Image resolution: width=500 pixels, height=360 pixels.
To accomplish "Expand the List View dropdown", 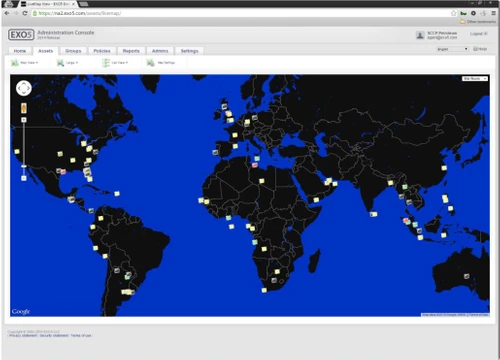I will click(x=115, y=63).
